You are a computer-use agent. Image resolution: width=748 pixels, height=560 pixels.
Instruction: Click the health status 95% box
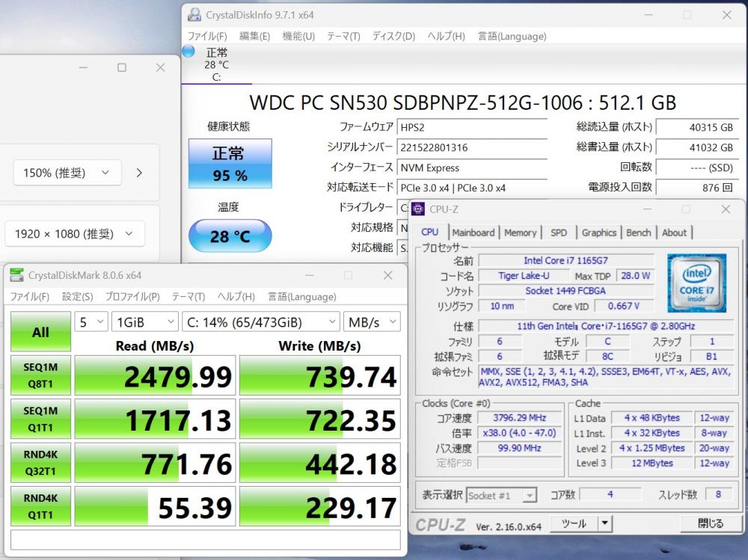coord(230,164)
